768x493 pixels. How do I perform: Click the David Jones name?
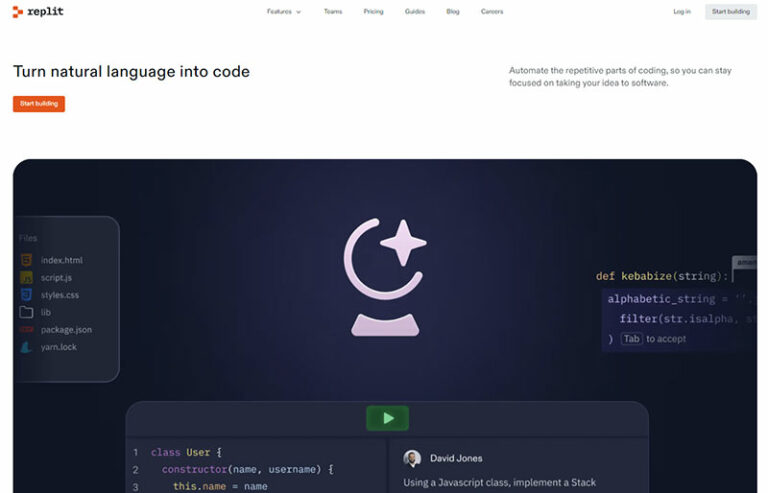[x=456, y=458]
